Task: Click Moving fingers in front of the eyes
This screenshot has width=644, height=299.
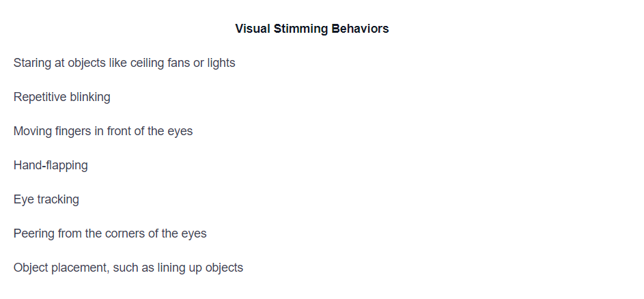Action: point(102,131)
